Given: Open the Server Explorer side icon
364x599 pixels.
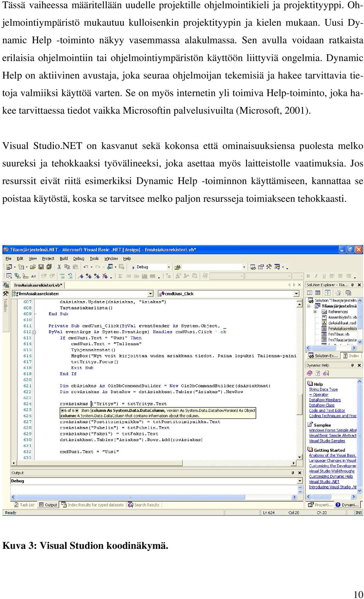Looking at the screenshot, I should [x=6, y=285].
